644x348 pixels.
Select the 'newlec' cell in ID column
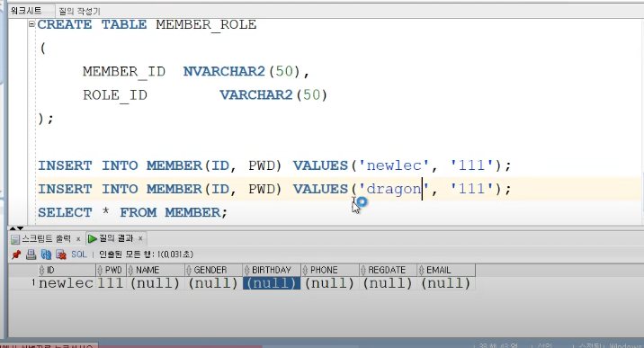(x=67, y=283)
